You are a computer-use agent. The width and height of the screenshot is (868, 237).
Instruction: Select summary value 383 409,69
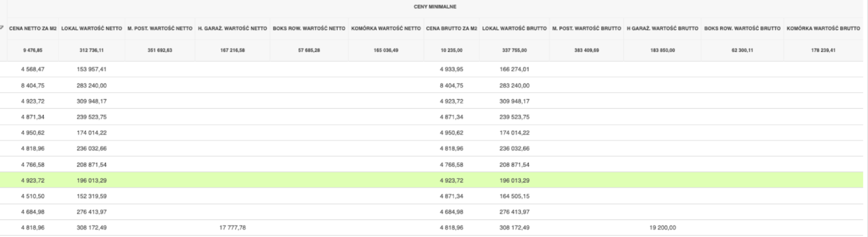[586, 51]
